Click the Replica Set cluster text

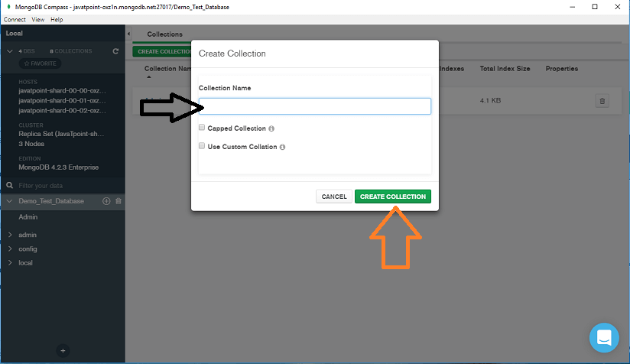coord(61,134)
